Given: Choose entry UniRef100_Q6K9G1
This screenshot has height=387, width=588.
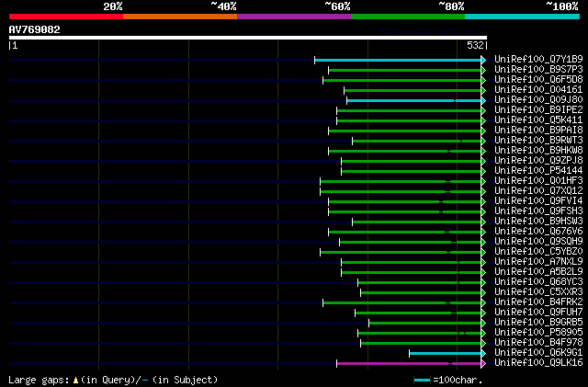Looking at the screenshot, I should pyautogui.click(x=538, y=353).
